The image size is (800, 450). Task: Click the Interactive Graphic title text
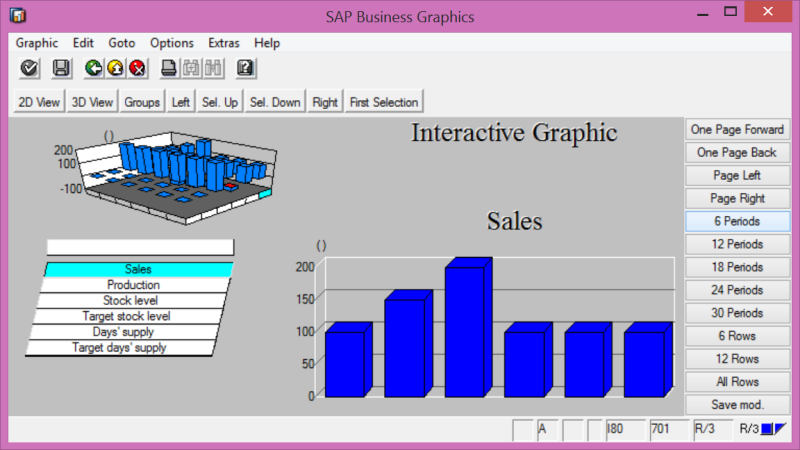(514, 133)
